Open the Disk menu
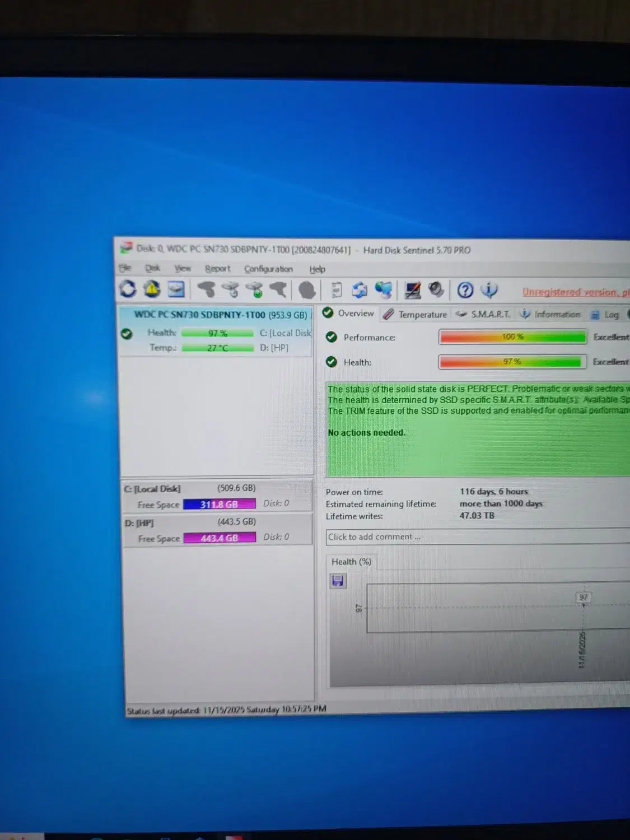Image resolution: width=630 pixels, height=840 pixels. point(152,268)
